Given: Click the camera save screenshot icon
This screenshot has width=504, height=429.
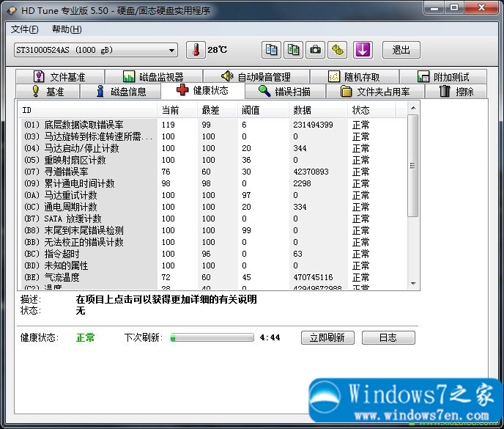Looking at the screenshot, I should point(316,50).
